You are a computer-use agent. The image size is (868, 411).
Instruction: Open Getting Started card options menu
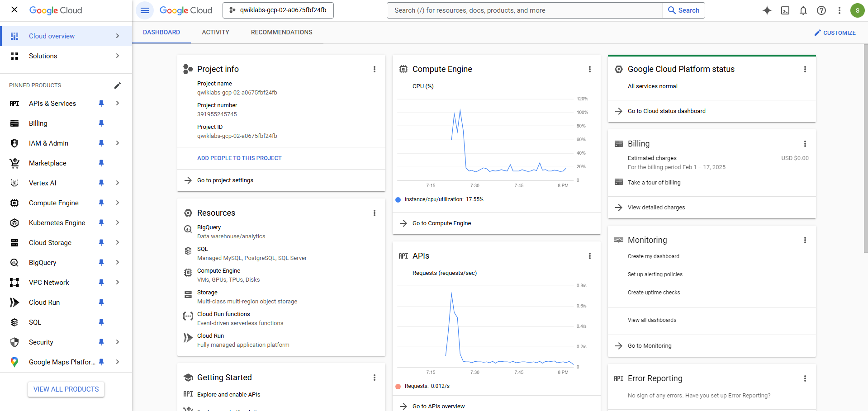coord(375,378)
